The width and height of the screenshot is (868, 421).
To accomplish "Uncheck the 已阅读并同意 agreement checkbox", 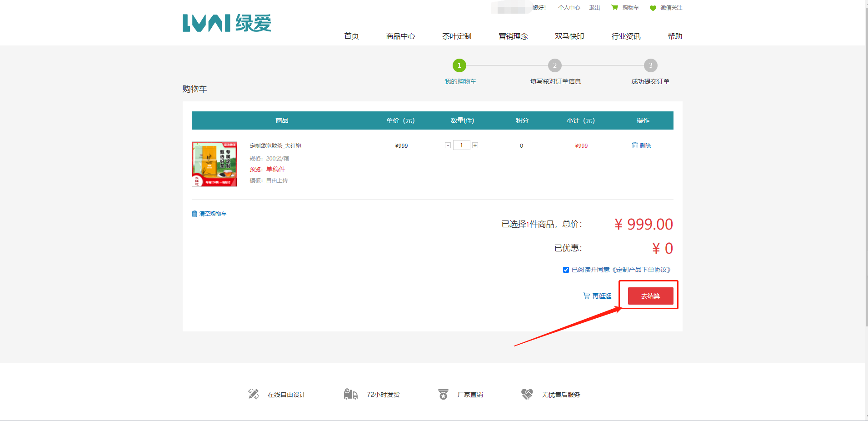I will point(566,270).
